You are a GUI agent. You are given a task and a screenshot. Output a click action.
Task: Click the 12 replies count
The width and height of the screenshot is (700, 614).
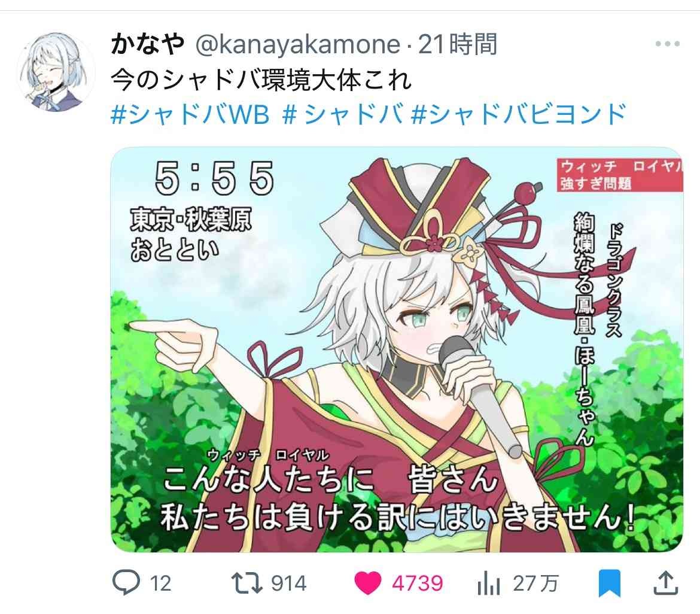pos(161,583)
